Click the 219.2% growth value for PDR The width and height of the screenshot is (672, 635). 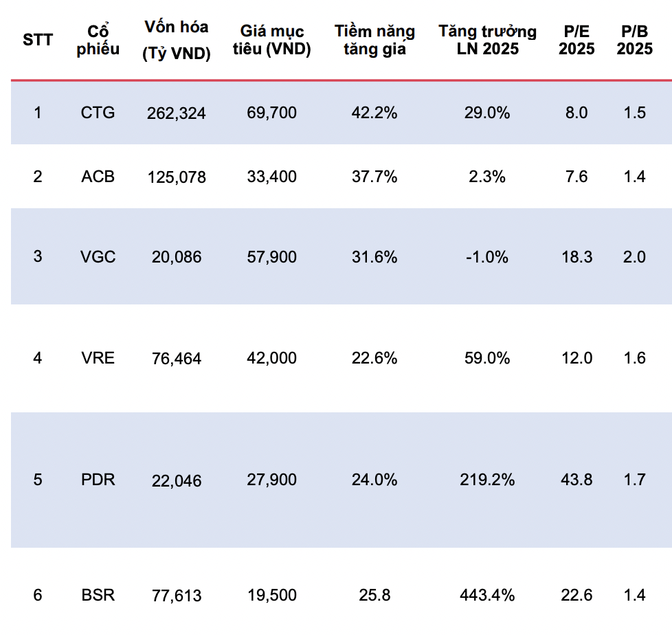coord(487,480)
